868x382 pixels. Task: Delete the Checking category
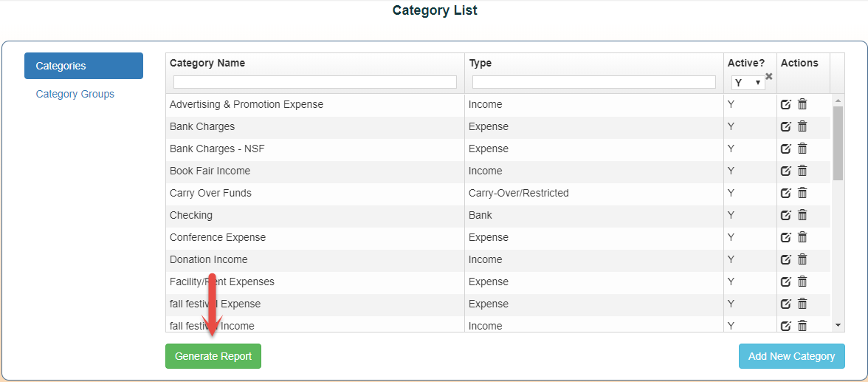coord(802,215)
